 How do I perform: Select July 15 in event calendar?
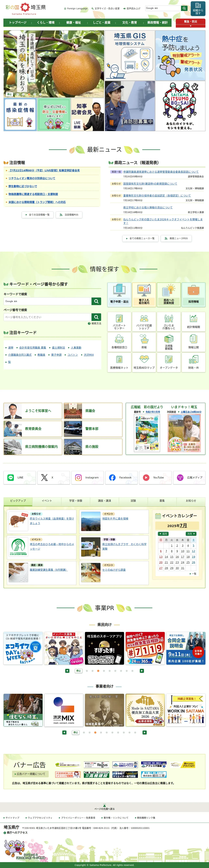(x=172, y=557)
